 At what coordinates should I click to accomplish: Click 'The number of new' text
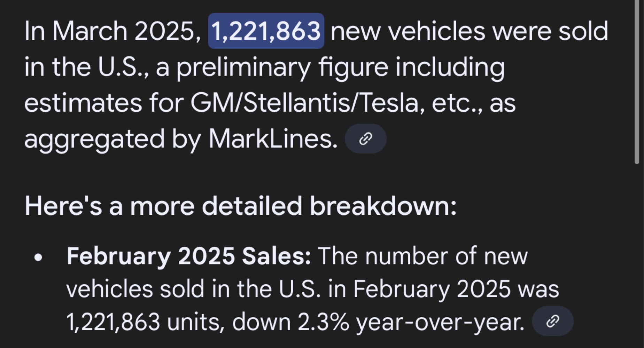(x=422, y=256)
